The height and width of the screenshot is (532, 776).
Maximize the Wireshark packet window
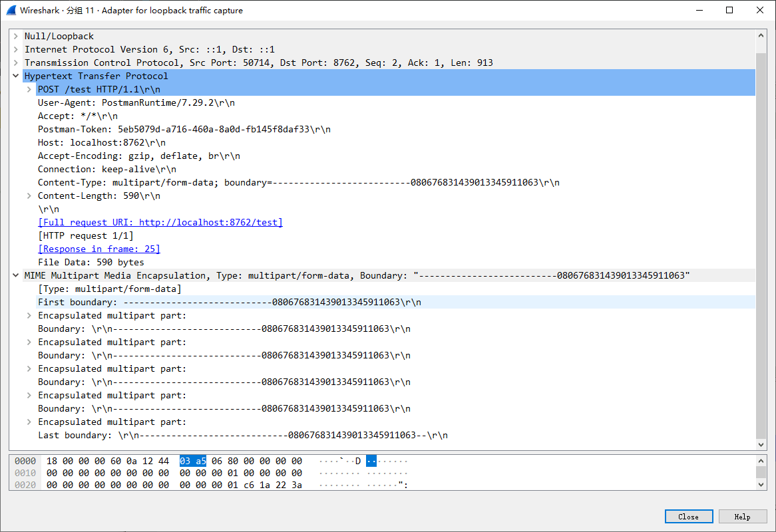tap(729, 11)
